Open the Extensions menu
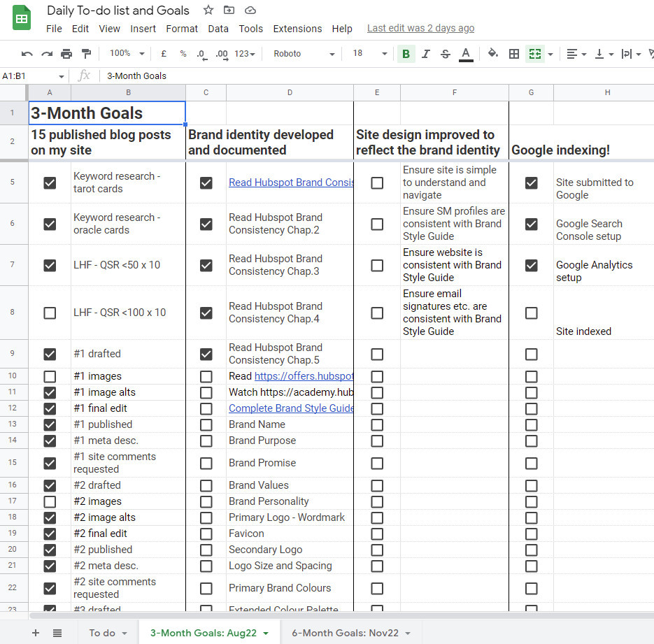 coord(297,29)
